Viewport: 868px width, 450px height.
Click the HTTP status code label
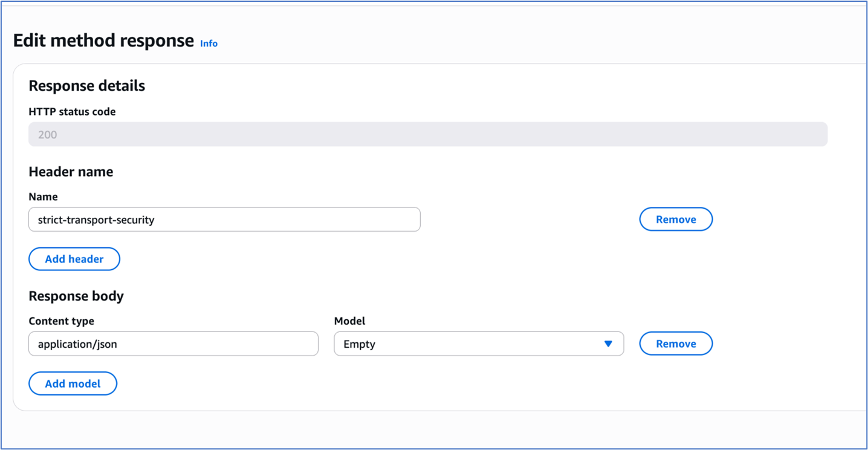point(72,111)
